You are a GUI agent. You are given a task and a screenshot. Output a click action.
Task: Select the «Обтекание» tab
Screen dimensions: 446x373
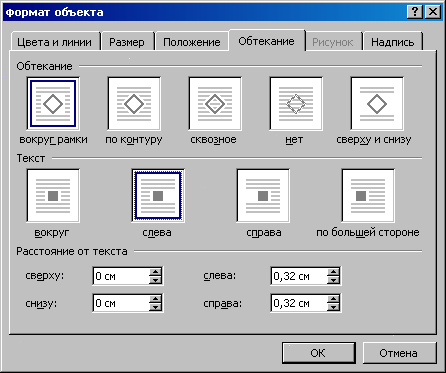267,41
